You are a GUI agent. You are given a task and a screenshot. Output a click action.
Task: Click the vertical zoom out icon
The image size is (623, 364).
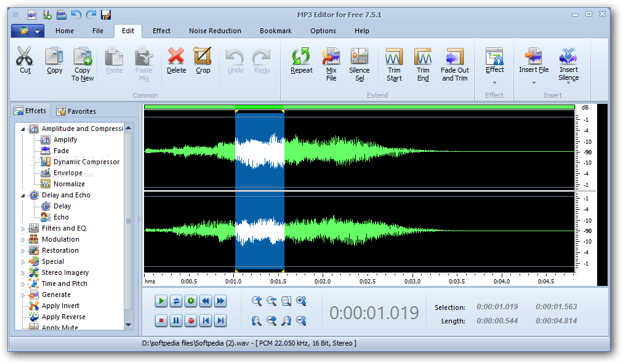coord(301,321)
